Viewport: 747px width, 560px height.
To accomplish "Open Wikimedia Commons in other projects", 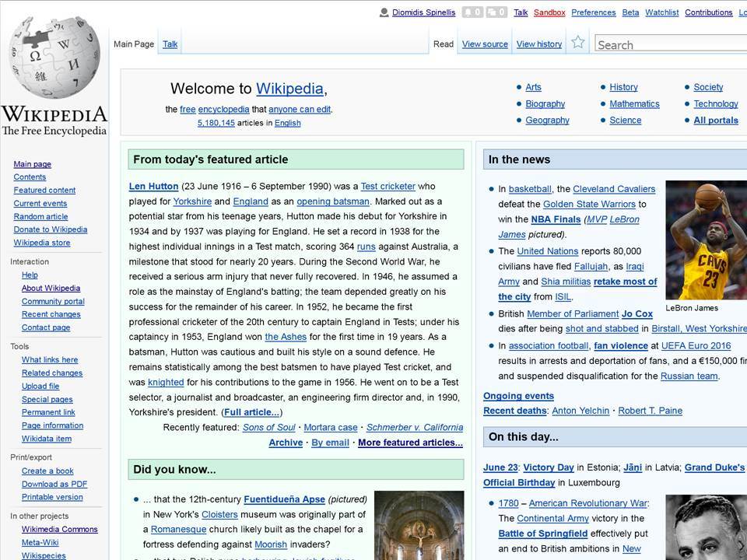I will [60, 529].
